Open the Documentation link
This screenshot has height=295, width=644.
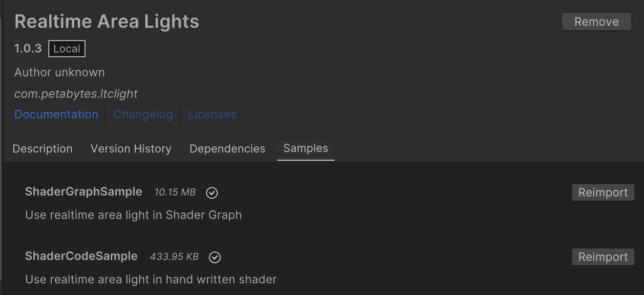[56, 114]
